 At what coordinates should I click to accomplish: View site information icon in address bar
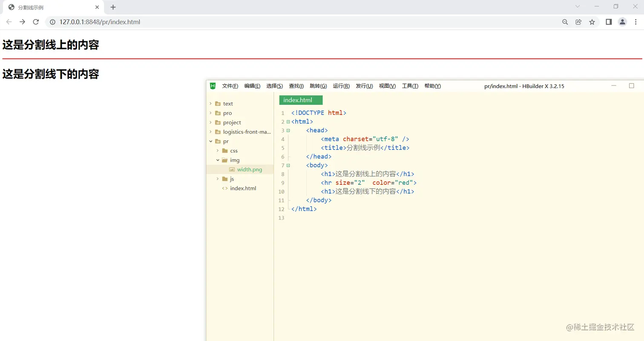tap(53, 22)
